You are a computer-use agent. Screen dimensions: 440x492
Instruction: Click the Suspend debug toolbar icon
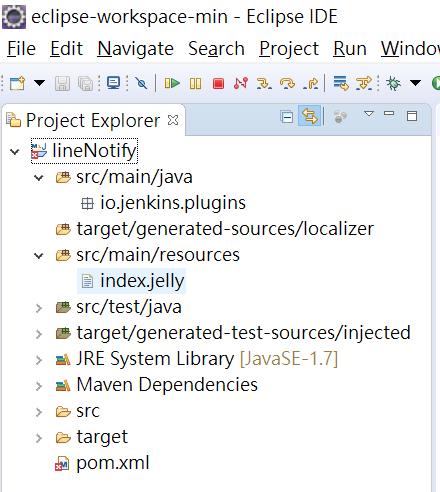tap(195, 83)
